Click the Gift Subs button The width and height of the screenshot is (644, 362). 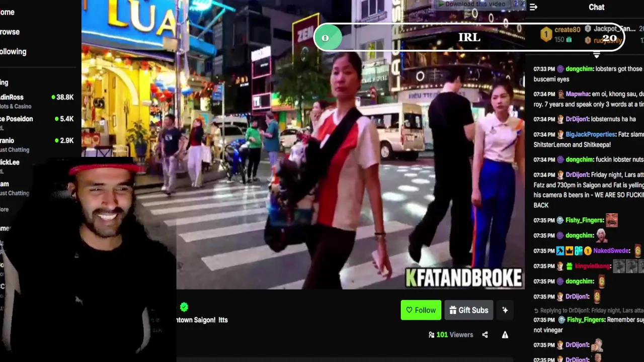468,310
